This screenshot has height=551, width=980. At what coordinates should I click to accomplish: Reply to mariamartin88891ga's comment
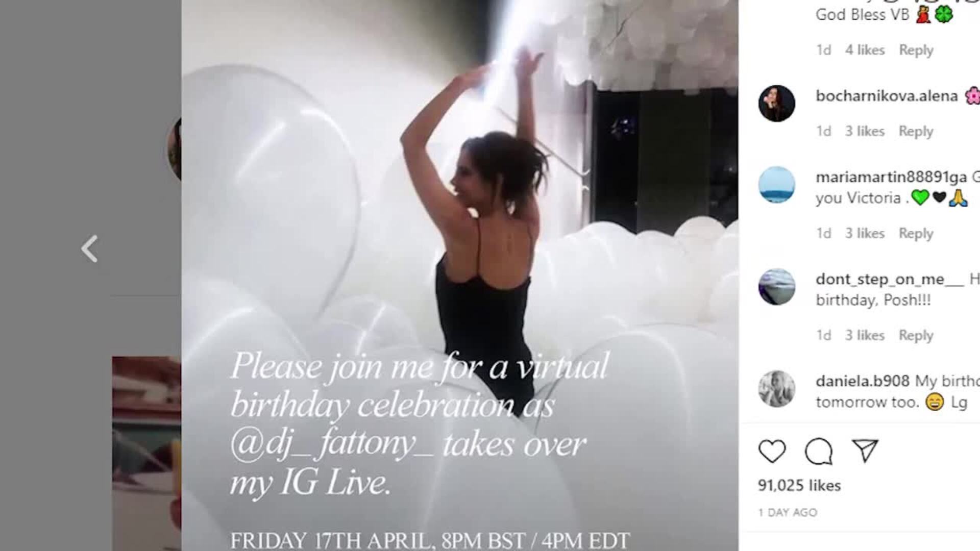pyautogui.click(x=916, y=233)
